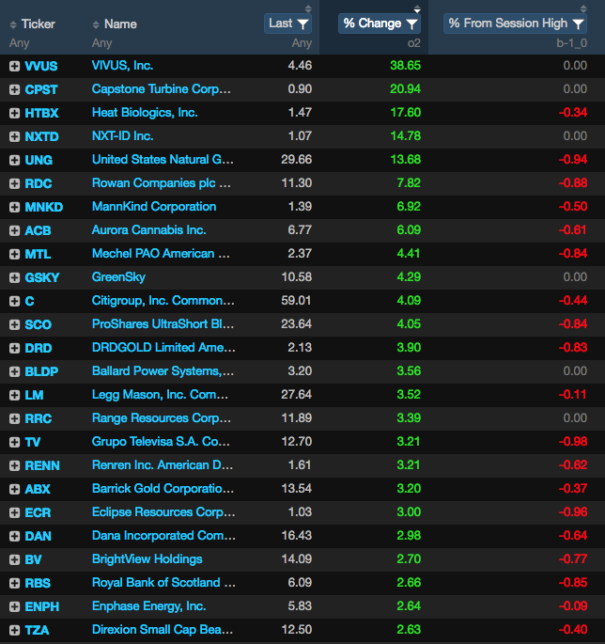This screenshot has height=644, width=605.
Task: Expand the DAN row plus icon
Action: 14,536
